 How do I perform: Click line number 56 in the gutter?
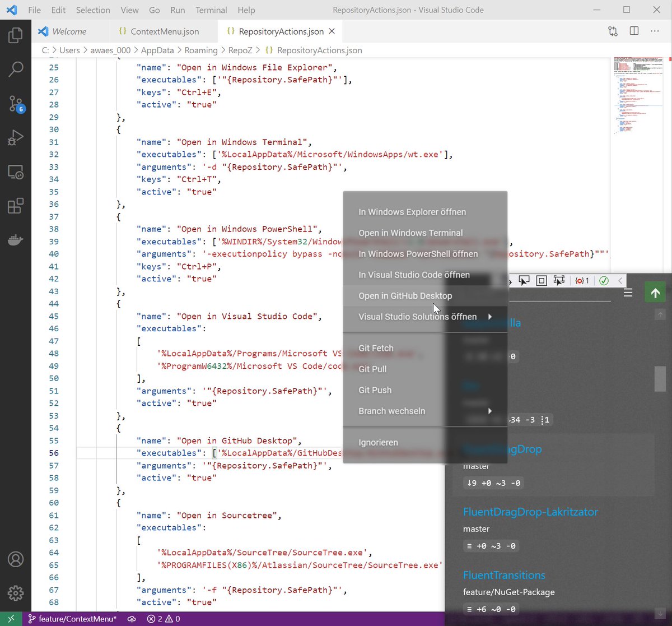[53, 453]
